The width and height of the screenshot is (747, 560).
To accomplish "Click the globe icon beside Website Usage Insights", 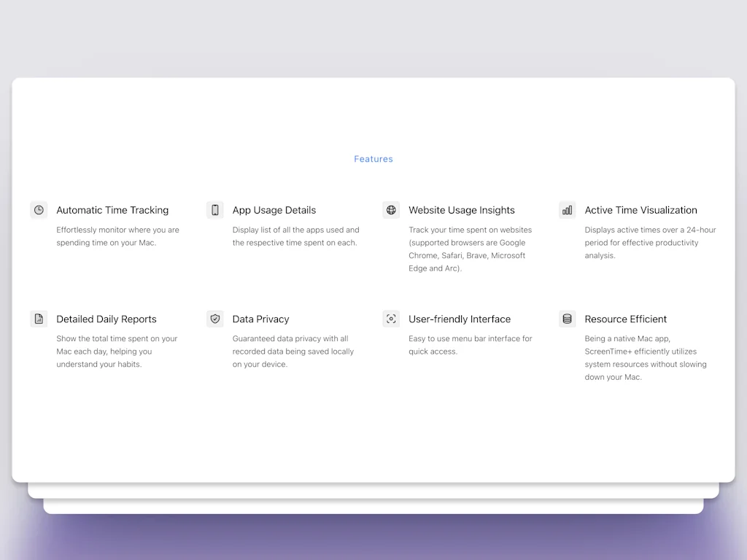I will coord(391,210).
